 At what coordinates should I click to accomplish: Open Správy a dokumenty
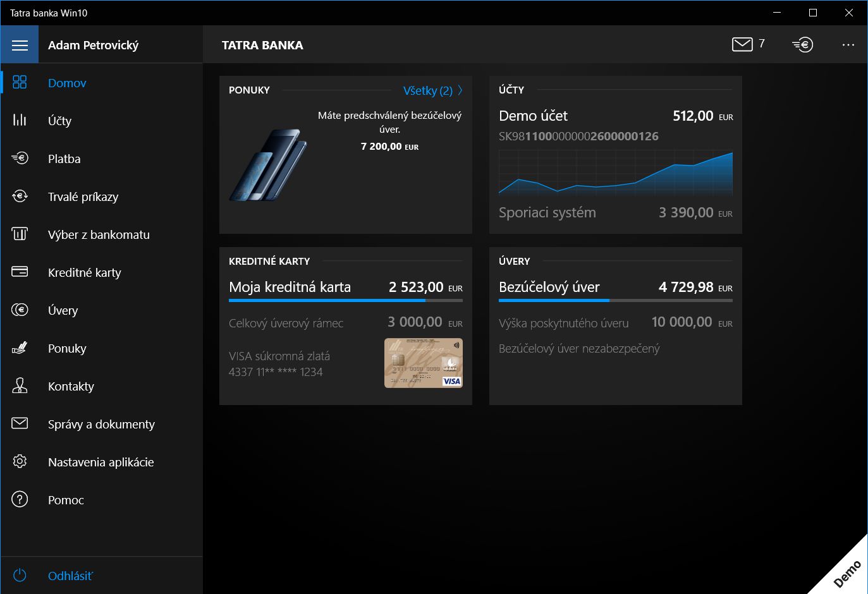pos(101,424)
